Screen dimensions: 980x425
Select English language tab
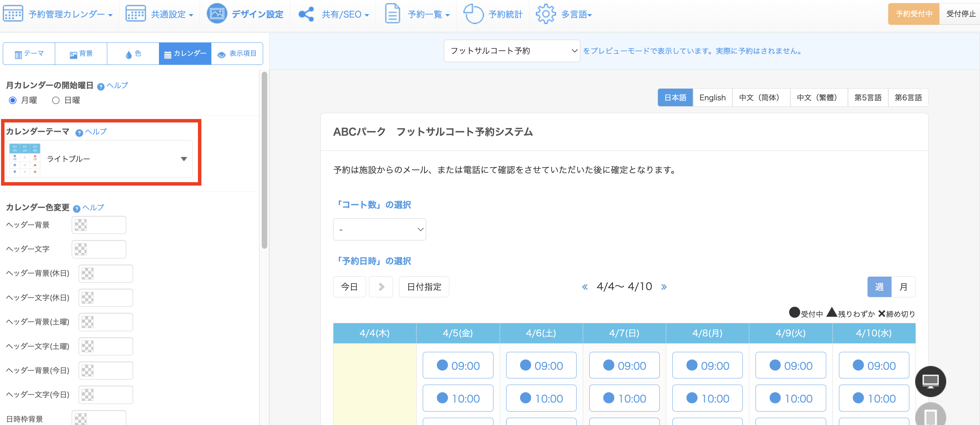(x=712, y=97)
